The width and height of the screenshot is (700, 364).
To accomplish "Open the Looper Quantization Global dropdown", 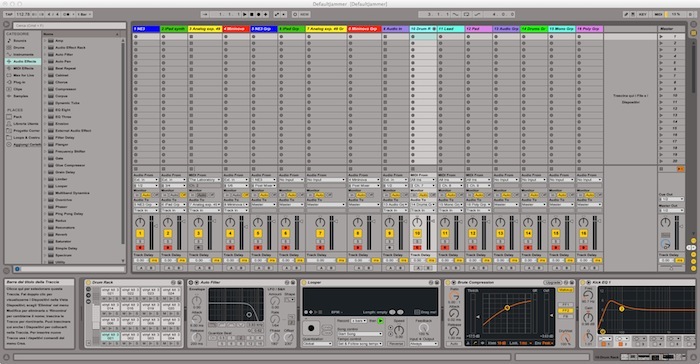I will point(317,344).
